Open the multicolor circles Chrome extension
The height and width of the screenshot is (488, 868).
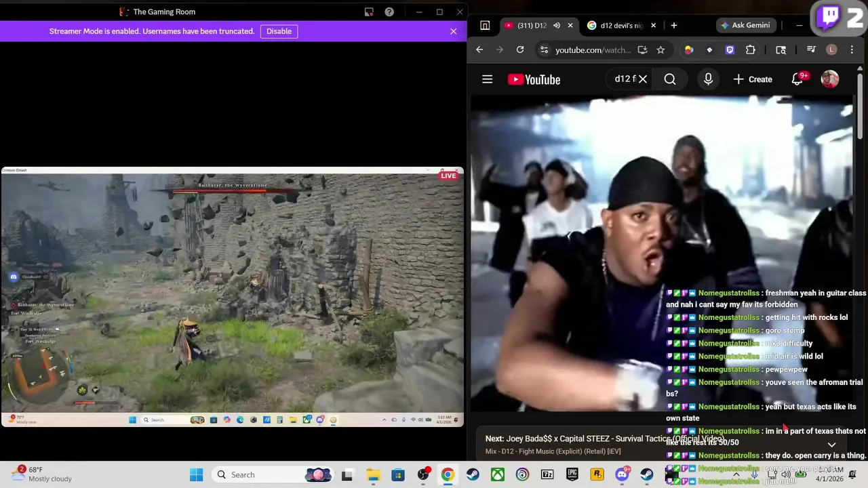coord(689,49)
